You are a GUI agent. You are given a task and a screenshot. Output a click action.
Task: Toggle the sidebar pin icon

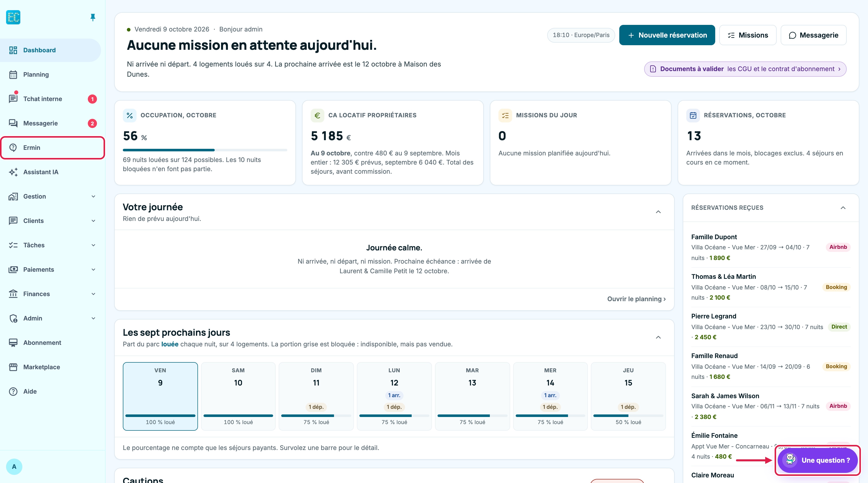[x=93, y=17]
